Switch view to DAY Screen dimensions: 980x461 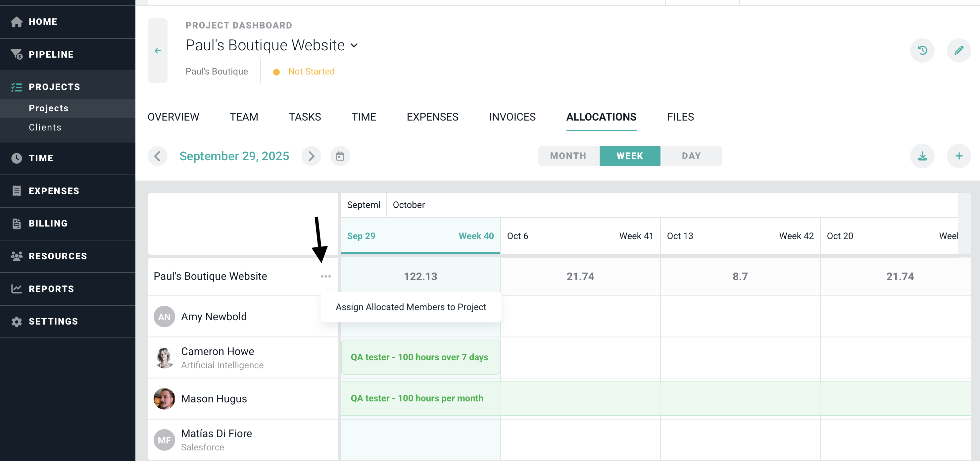(x=691, y=156)
